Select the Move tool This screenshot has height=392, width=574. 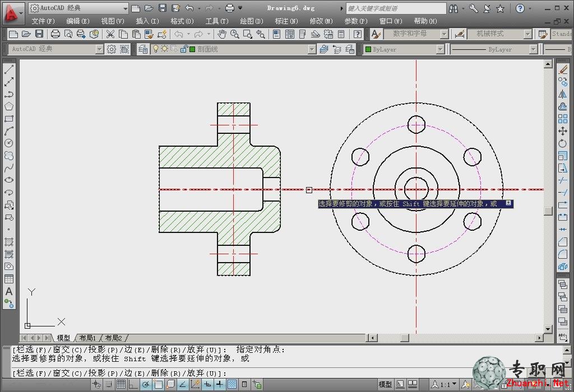pyautogui.click(x=563, y=131)
